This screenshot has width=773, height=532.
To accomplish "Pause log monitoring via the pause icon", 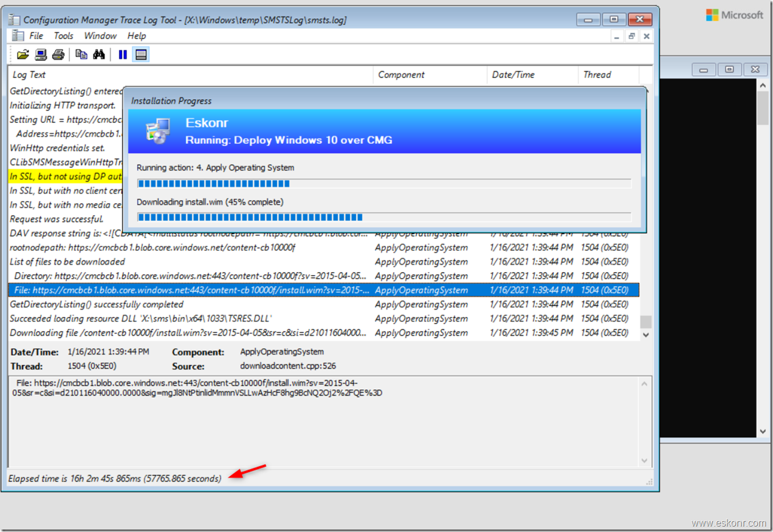I will click(123, 54).
